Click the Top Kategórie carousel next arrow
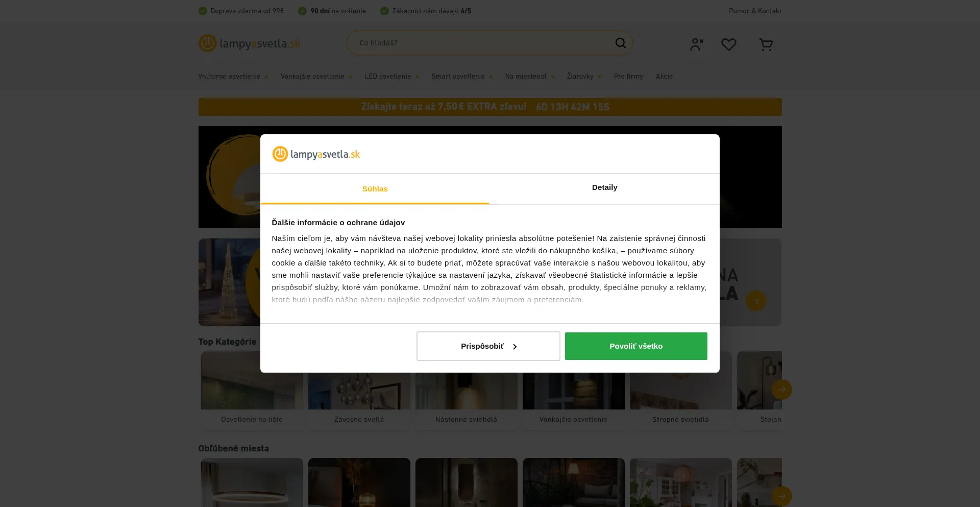This screenshot has height=507, width=980. coord(781,390)
